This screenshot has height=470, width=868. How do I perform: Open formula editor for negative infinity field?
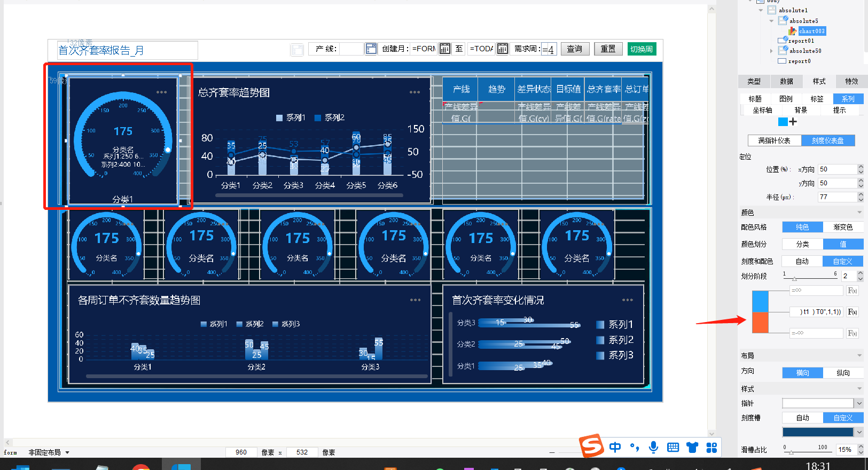[853, 333]
